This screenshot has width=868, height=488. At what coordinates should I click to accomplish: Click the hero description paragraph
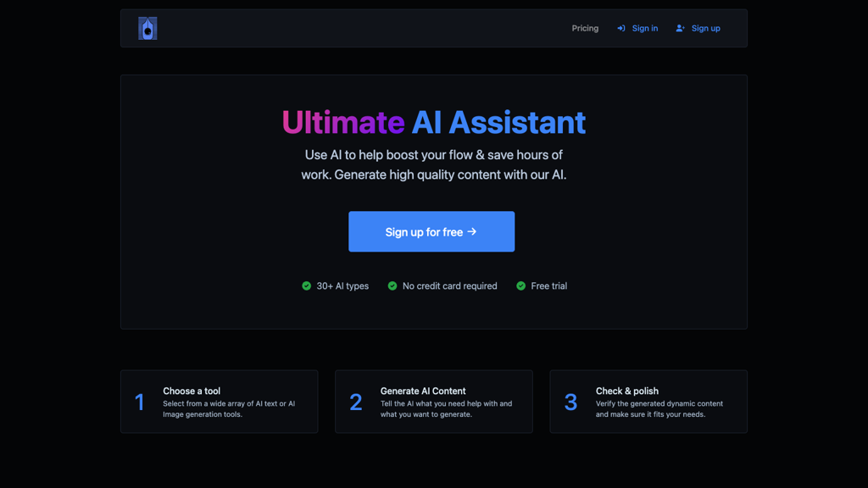(433, 165)
